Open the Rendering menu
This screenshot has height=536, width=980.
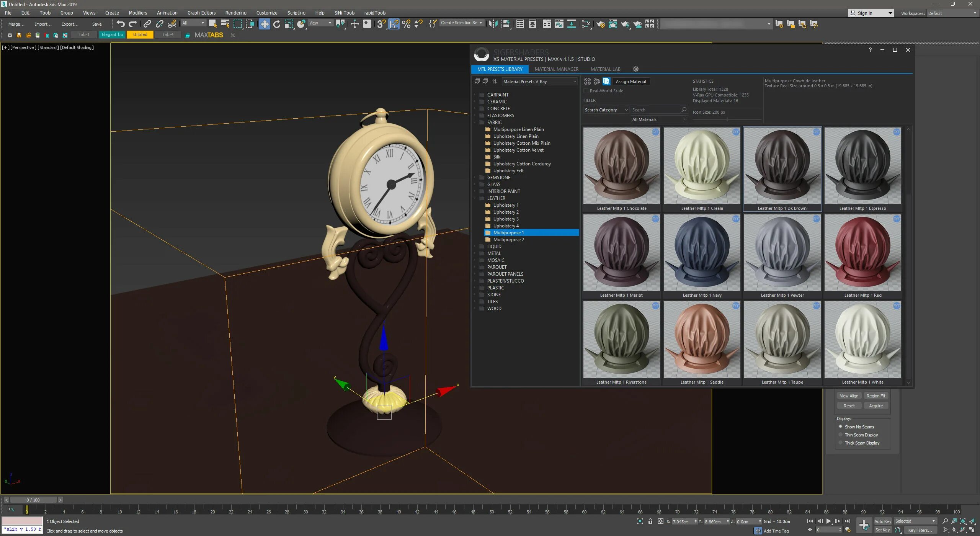235,13
